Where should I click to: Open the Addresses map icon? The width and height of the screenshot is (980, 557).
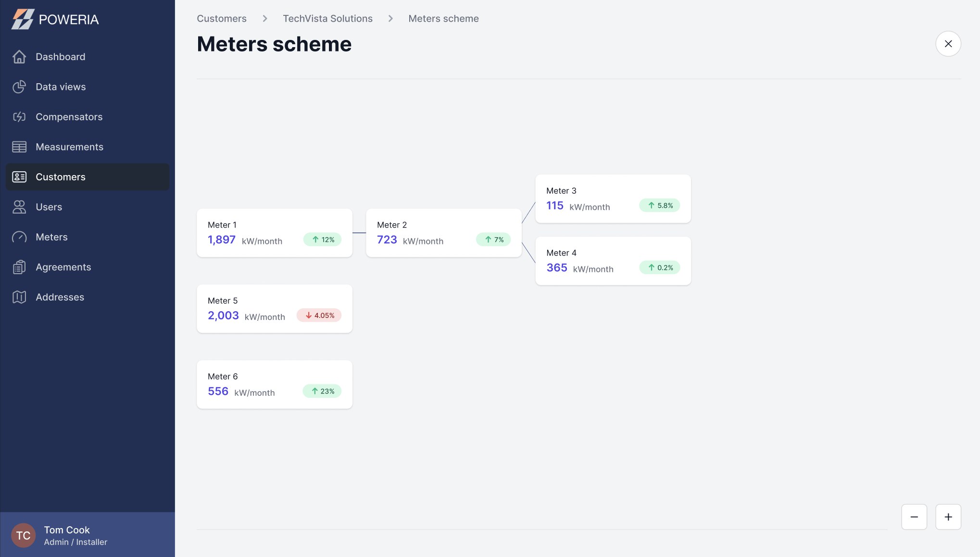(19, 297)
